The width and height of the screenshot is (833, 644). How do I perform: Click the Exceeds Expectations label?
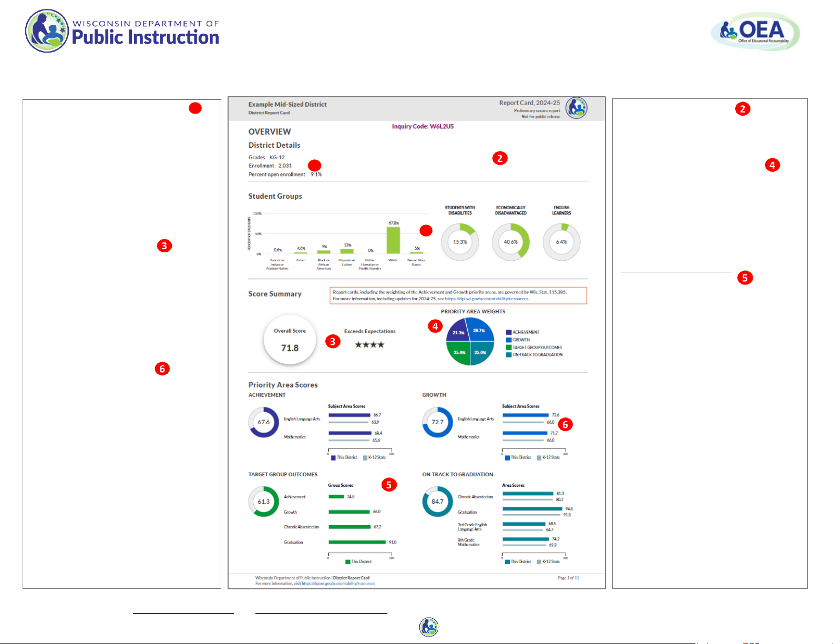coord(370,332)
